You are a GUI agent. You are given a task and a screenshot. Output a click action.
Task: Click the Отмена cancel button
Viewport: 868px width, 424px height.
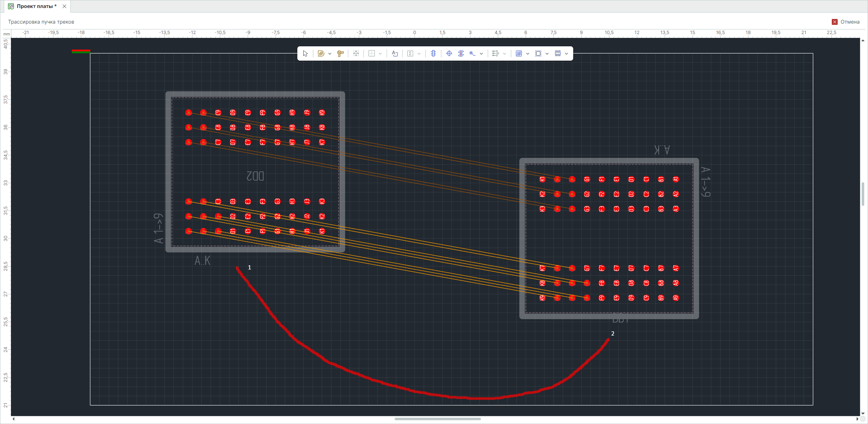(x=846, y=22)
